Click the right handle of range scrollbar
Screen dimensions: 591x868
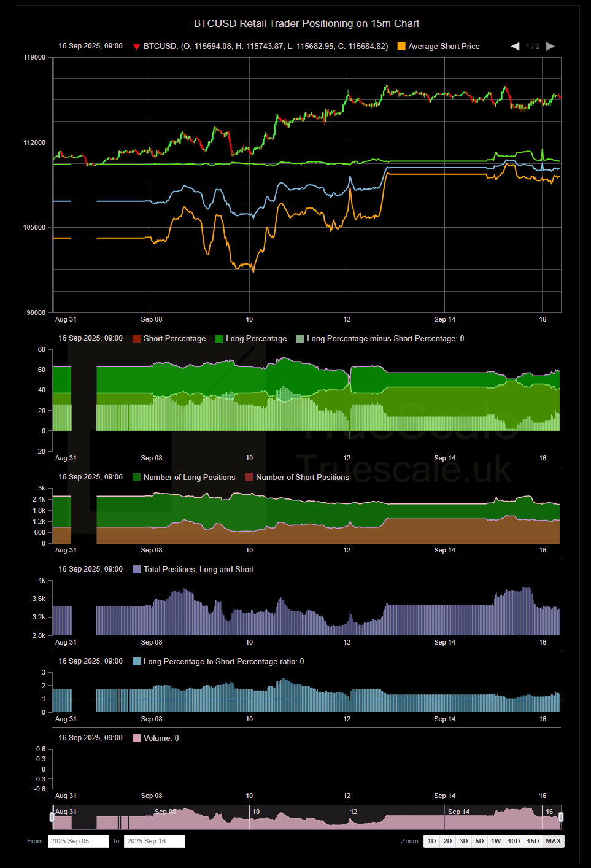(560, 817)
